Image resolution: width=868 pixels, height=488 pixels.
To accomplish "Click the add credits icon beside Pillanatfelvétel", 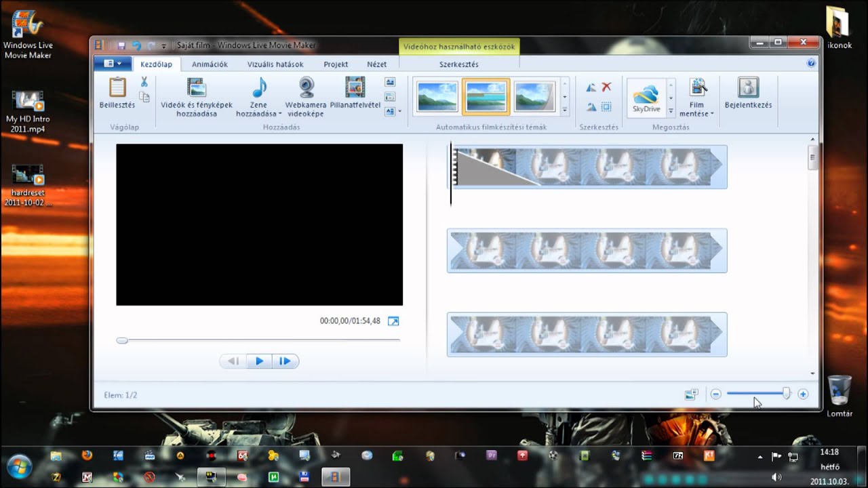I will tap(390, 111).
